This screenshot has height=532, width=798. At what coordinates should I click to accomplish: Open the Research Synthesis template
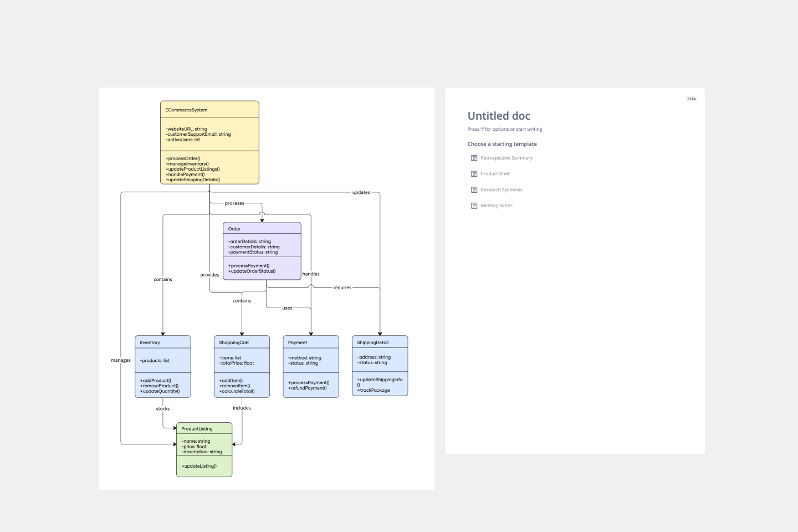501,190
